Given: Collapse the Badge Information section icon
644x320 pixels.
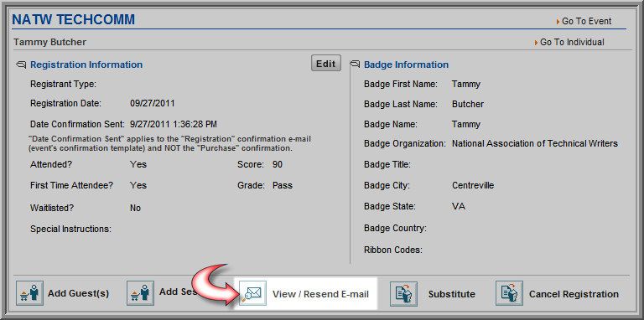Looking at the screenshot, I should pyautogui.click(x=355, y=65).
